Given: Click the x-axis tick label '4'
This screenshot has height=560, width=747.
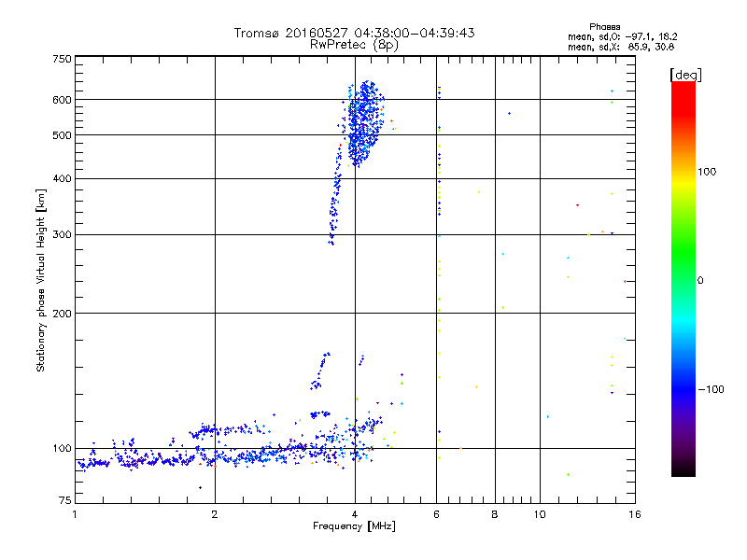Looking at the screenshot, I should [355, 514].
